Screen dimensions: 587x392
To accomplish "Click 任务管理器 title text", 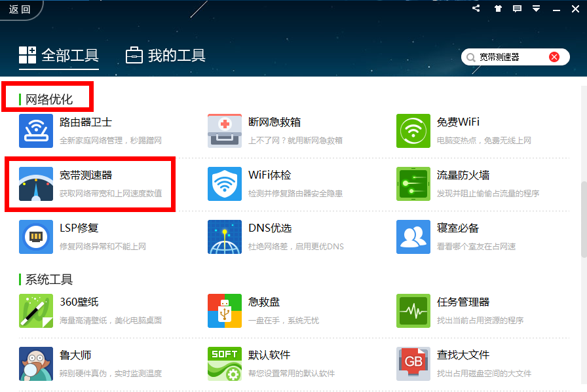I will tap(463, 302).
